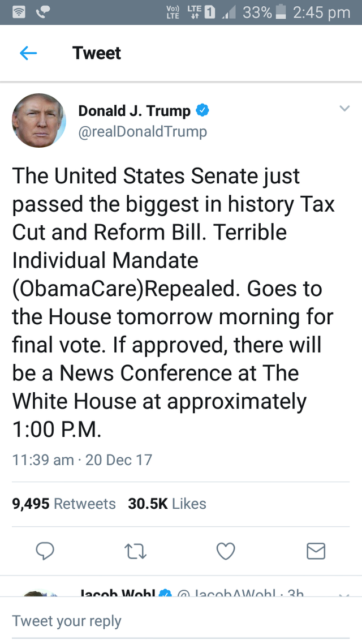
Task: Open Jacob Wohl's partially visible avatar
Action: [39, 593]
